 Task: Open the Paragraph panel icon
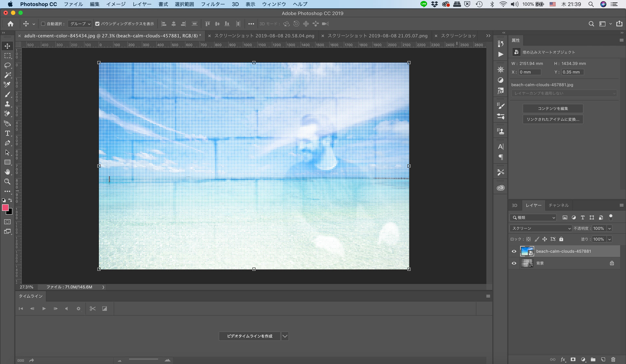pos(500,157)
